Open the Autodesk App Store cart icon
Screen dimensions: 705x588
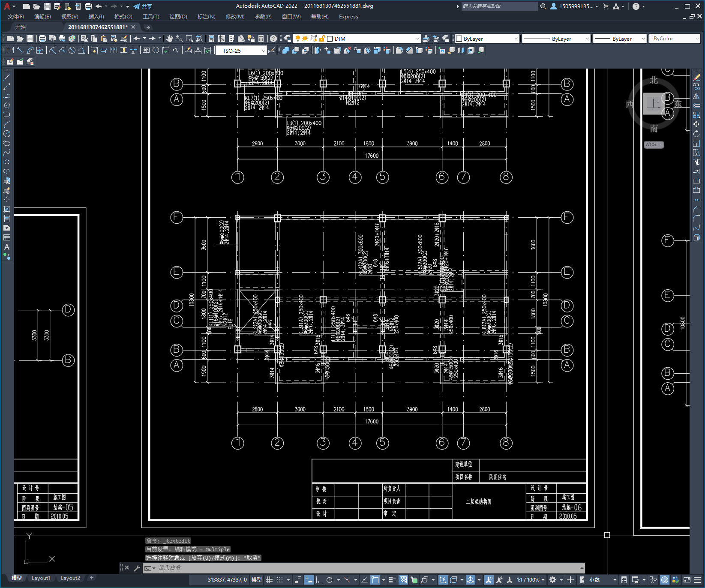(606, 6)
